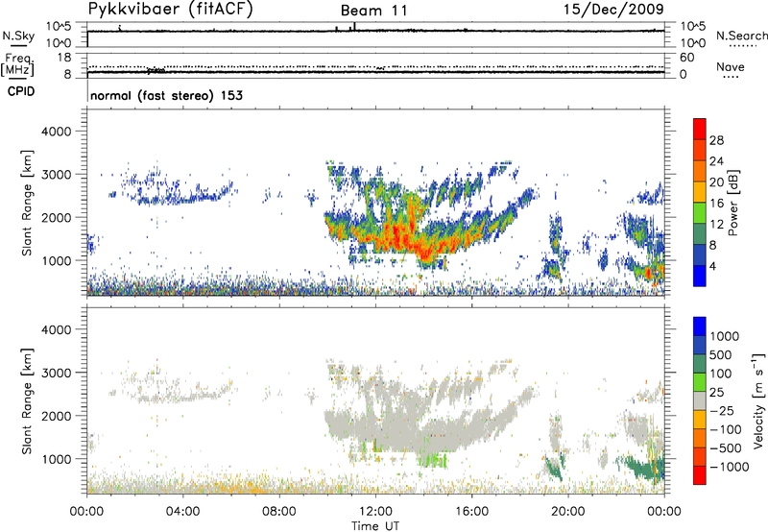Click the 'Power [dB]' colorbar label

[x=732, y=203]
